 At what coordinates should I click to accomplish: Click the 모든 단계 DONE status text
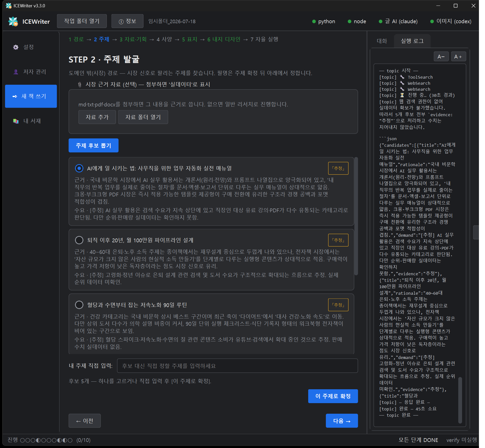pos(418,440)
